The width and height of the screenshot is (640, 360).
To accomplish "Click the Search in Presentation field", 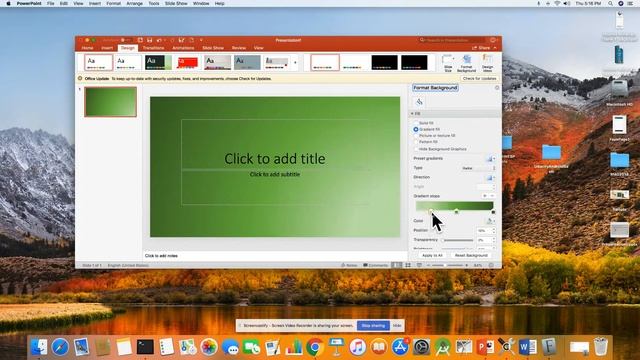I will (x=452, y=40).
